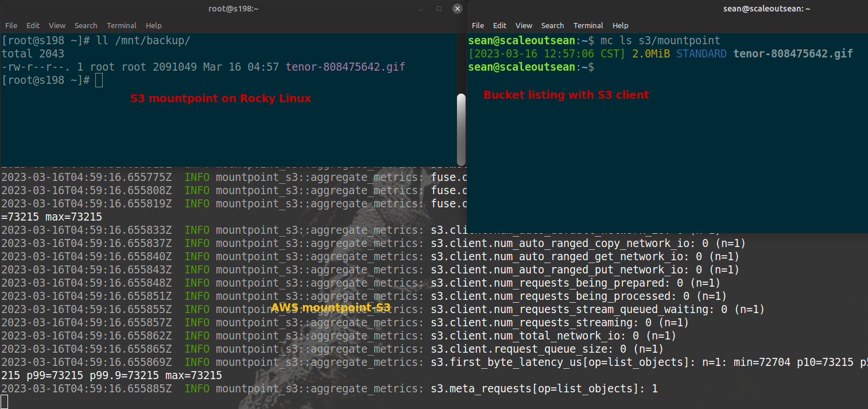Click the empty prompt cursor in root@s198 terminal
This screenshot has height=409, width=868.
click(x=99, y=80)
